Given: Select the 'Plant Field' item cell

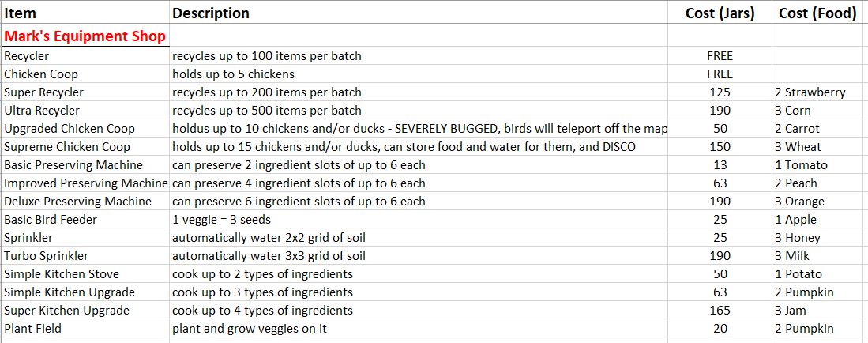Looking at the screenshot, I should [x=32, y=329].
